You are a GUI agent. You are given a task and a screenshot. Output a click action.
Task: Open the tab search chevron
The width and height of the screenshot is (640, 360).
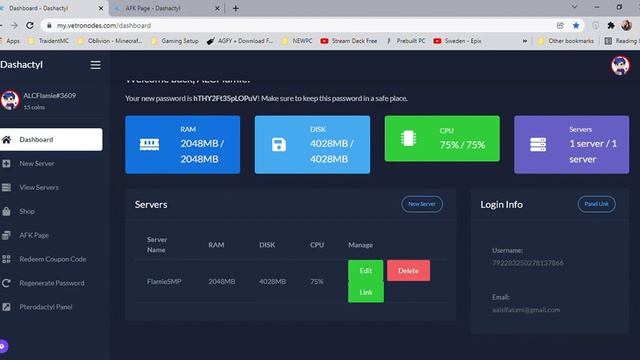(x=574, y=7)
